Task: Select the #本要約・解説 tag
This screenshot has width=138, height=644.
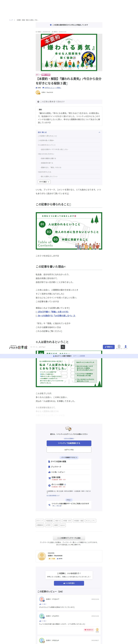Action: (x=79, y=521)
